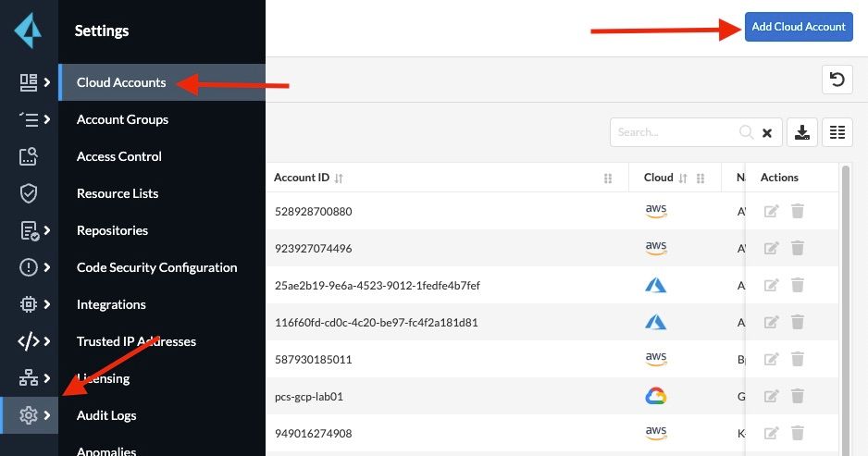The width and height of the screenshot is (868, 456).
Task: Edit account 528928700880
Action: 771,212
